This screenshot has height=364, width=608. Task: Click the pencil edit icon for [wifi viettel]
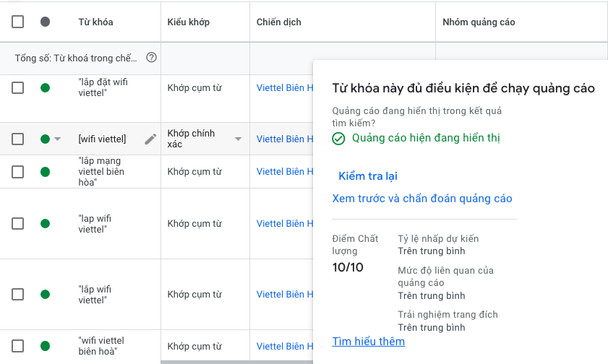pyautogui.click(x=150, y=139)
